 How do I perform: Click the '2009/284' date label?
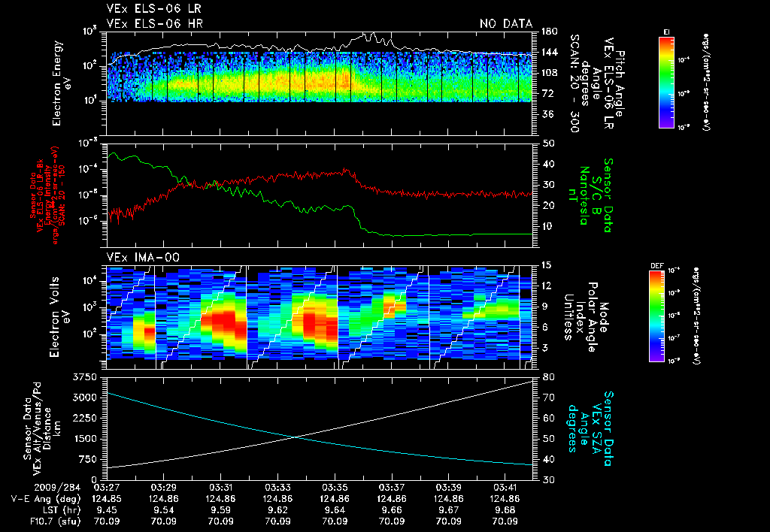(x=57, y=488)
